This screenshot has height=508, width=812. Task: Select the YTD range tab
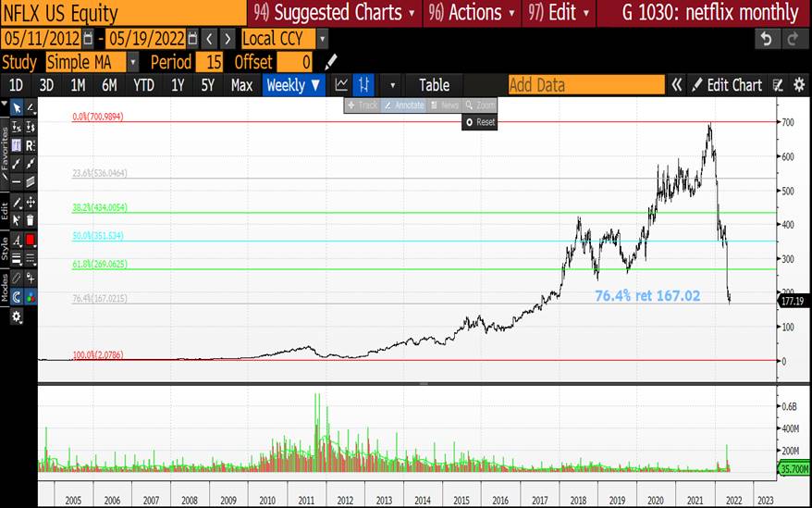[x=143, y=85]
